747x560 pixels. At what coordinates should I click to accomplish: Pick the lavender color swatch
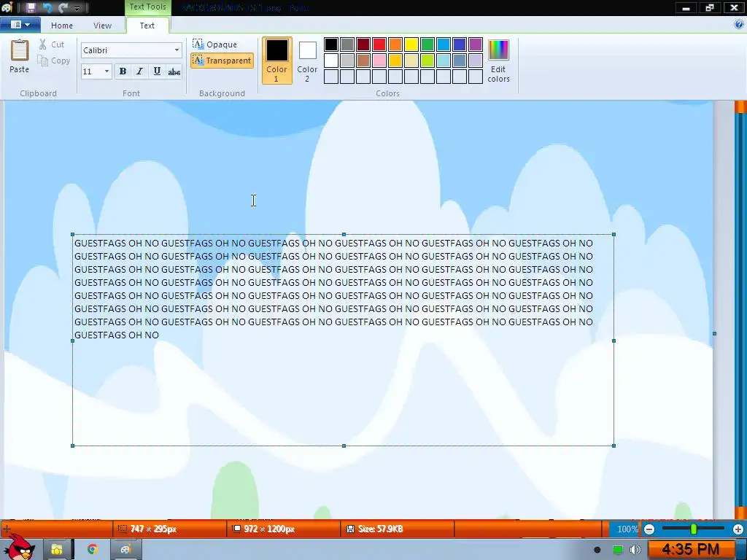476,61
